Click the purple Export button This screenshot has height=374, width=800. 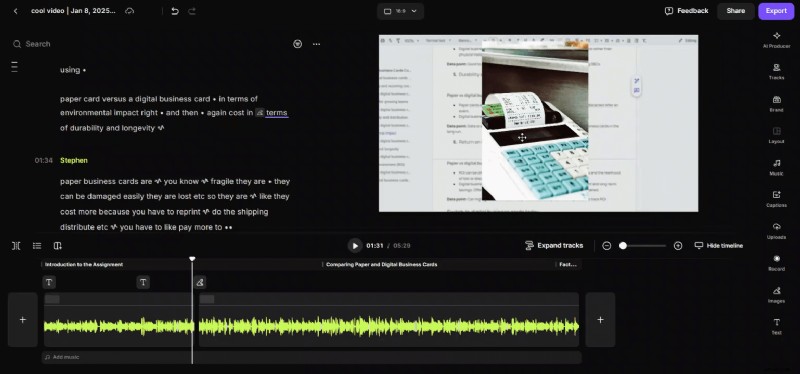pos(776,11)
